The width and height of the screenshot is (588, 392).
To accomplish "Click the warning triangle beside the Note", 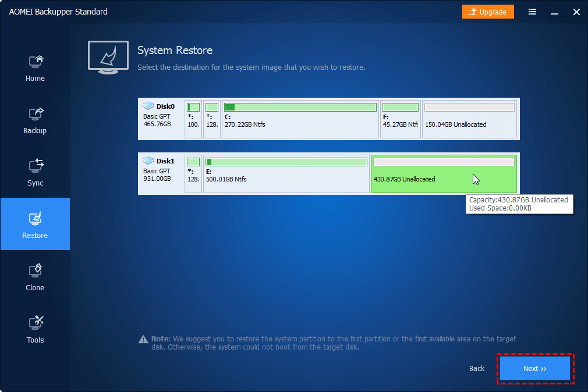I will (143, 339).
